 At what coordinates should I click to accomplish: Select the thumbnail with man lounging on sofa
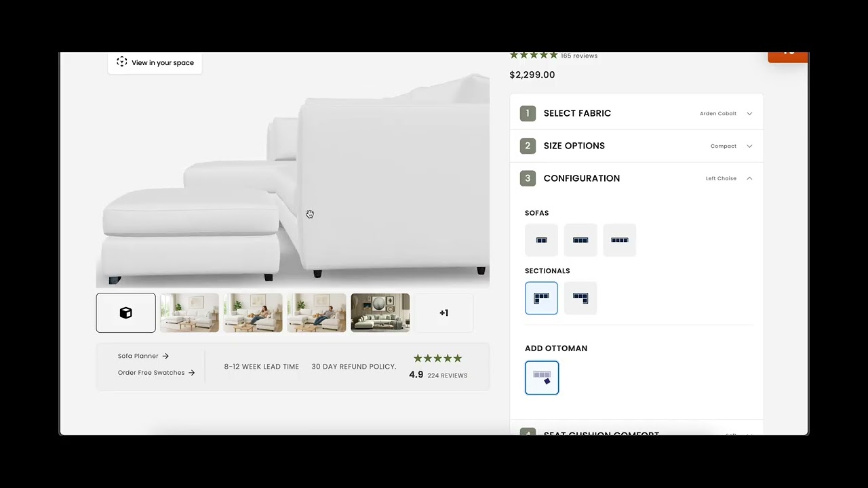(x=317, y=312)
